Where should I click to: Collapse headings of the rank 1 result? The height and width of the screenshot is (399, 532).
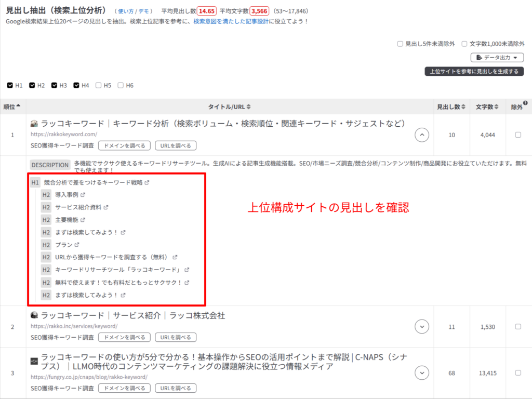(x=422, y=135)
